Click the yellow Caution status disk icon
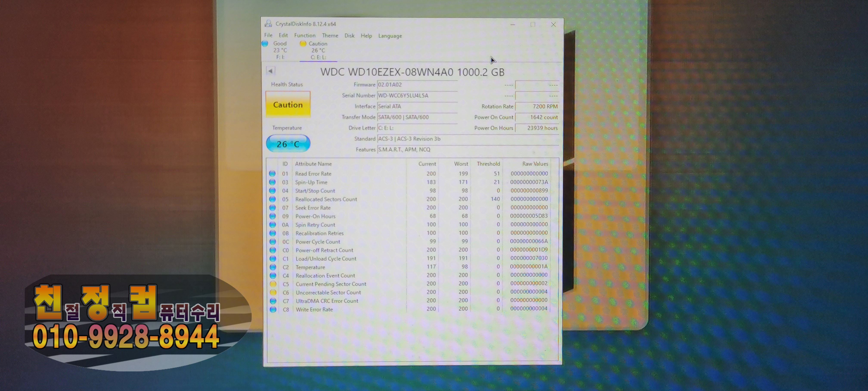Image resolution: width=868 pixels, height=391 pixels. click(x=303, y=43)
